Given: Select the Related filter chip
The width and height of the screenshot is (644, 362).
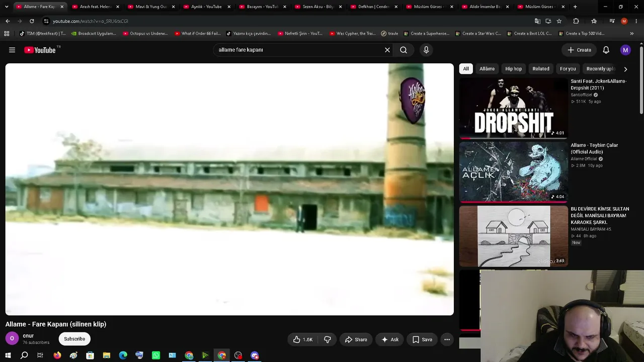Looking at the screenshot, I should 541,69.
